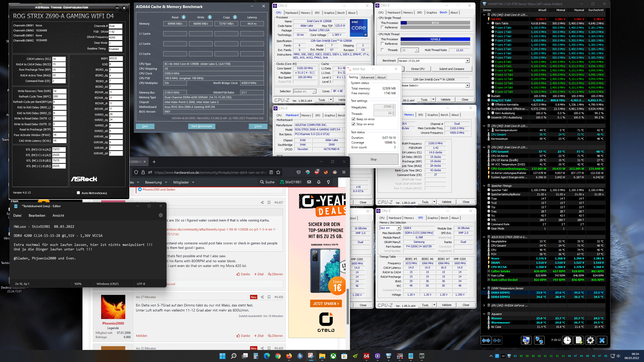Open the Bearbeiten menu in Notepad
Image resolution: width=644 pixels, height=362 pixels.
tap(37, 215)
